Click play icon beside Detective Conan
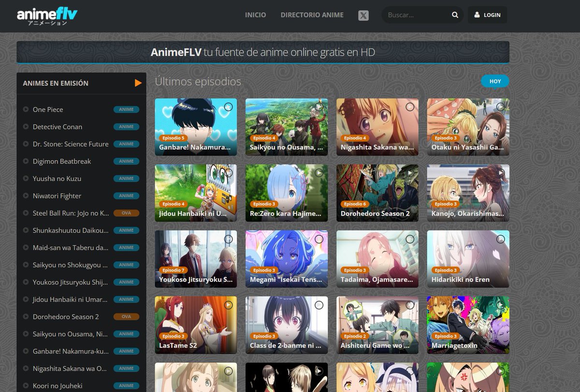Image resolution: width=580 pixels, height=392 pixels. click(x=26, y=127)
